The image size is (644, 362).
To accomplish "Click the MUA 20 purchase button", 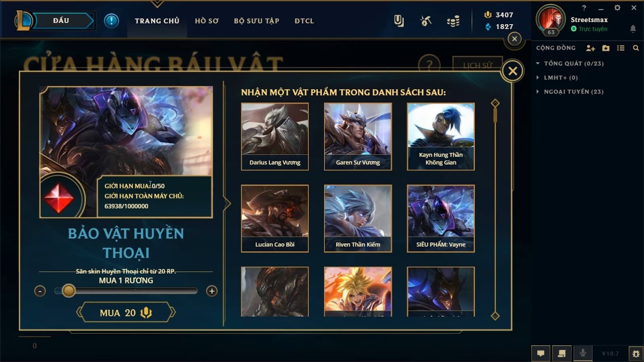I will 126,313.
